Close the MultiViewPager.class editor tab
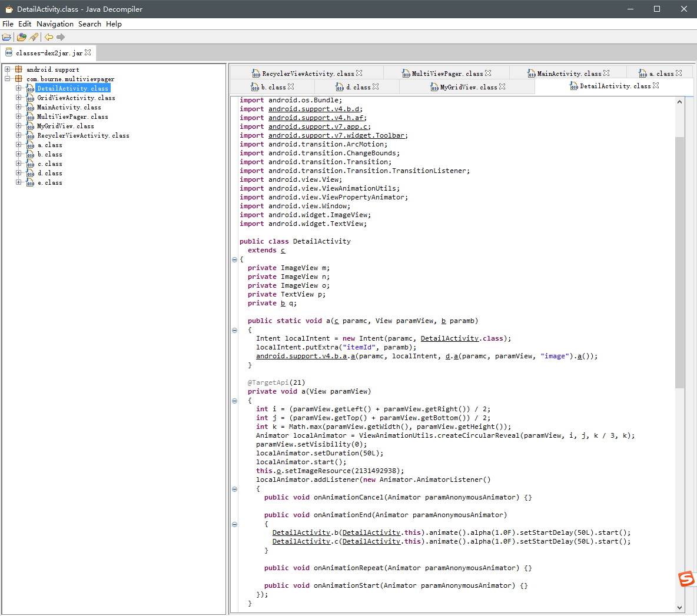The height and width of the screenshot is (616, 697). (488, 74)
